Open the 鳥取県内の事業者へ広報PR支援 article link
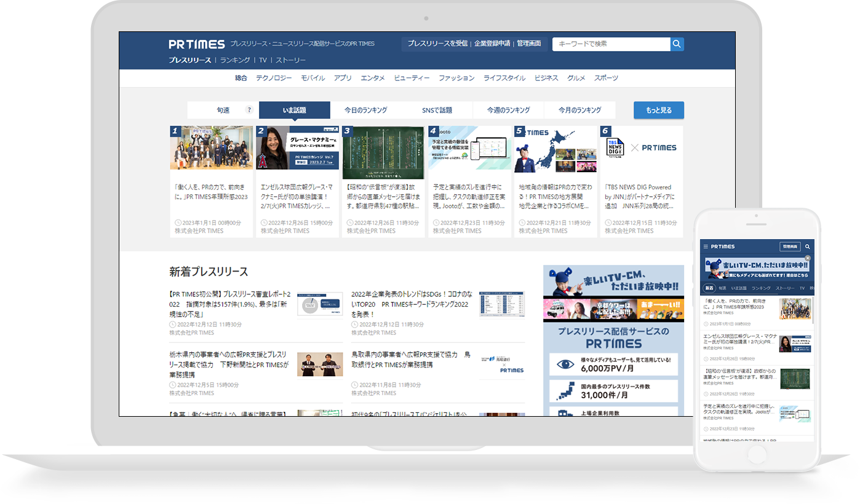Viewport: 860px width, 504px height. click(410, 360)
